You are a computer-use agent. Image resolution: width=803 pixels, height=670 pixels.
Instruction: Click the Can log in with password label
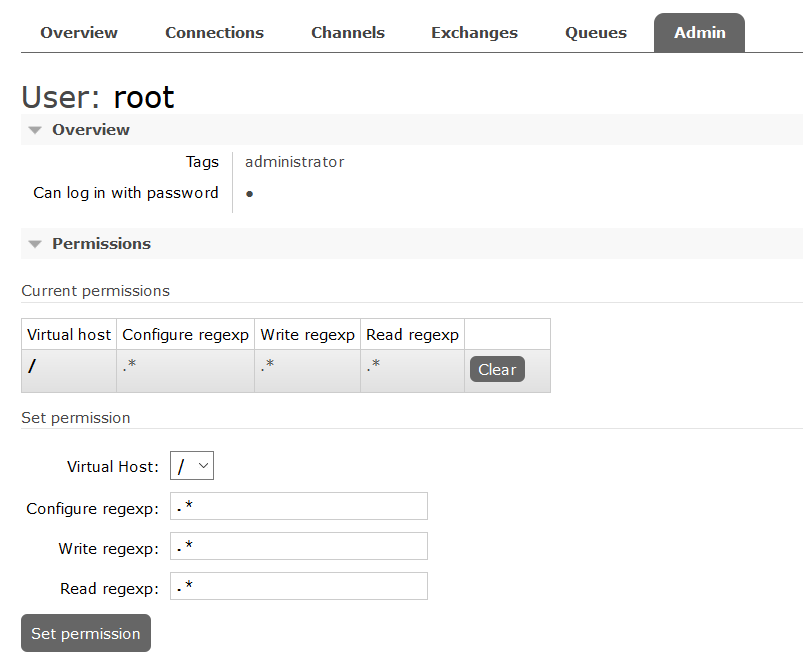click(x=126, y=193)
